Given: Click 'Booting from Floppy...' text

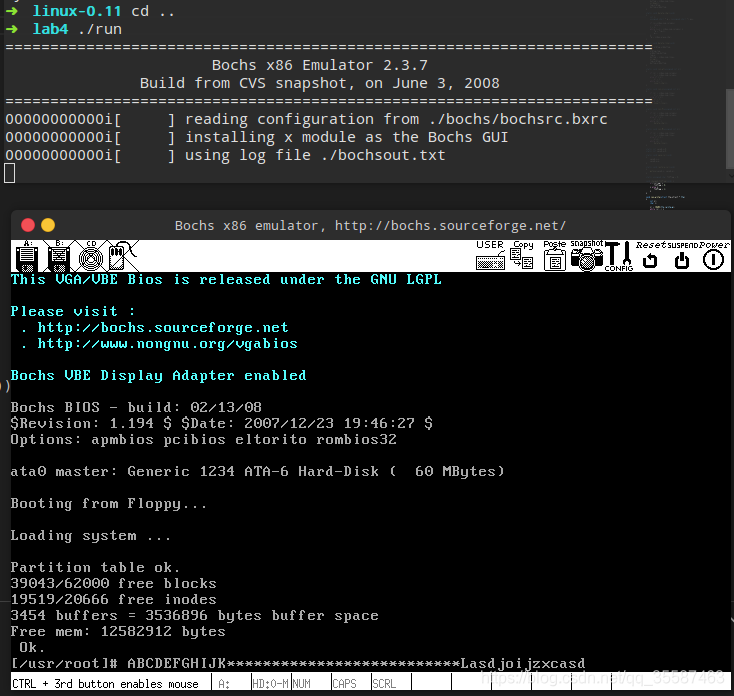Looking at the screenshot, I should point(109,504).
